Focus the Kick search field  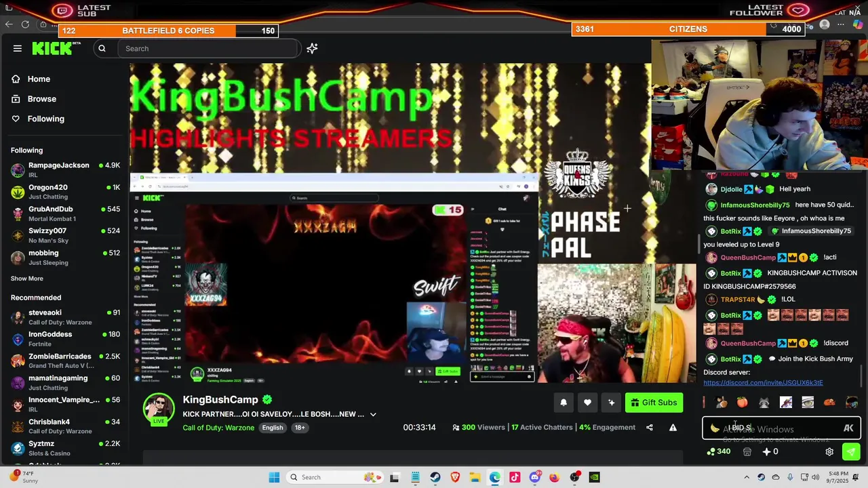pos(209,48)
